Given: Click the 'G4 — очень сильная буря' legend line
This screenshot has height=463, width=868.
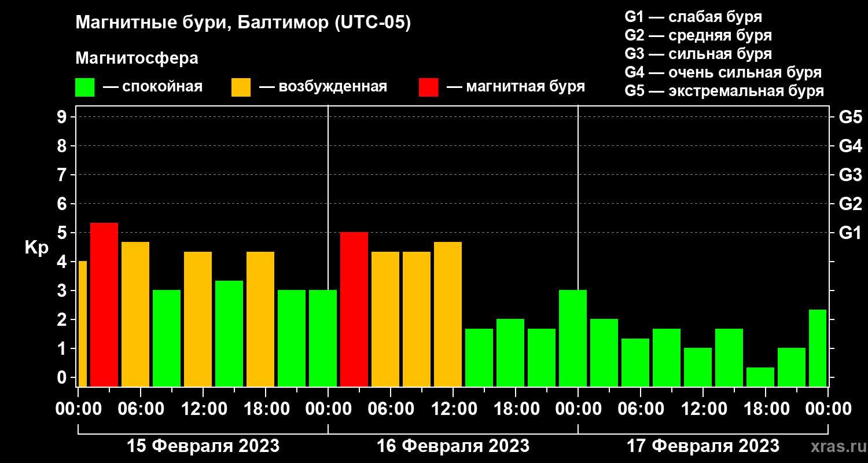Looking at the screenshot, I should 723,72.
